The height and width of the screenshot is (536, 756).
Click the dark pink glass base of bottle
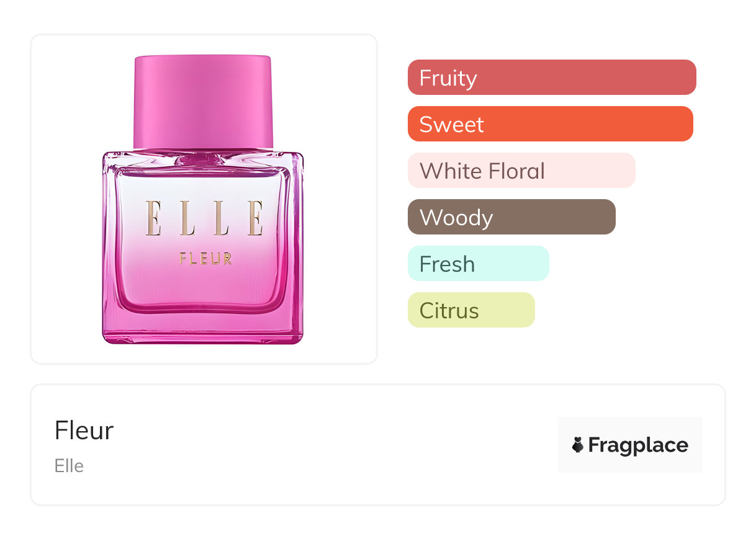(202, 329)
